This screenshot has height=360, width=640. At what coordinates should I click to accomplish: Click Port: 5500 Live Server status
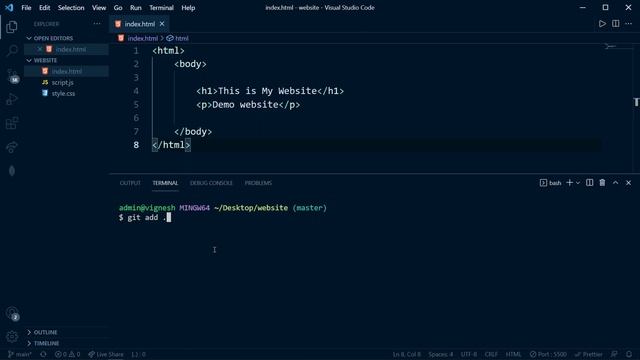[548, 354]
